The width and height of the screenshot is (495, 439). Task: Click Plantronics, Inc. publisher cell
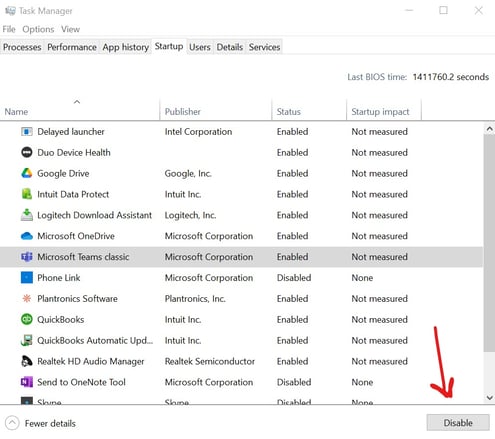pyautogui.click(x=195, y=298)
